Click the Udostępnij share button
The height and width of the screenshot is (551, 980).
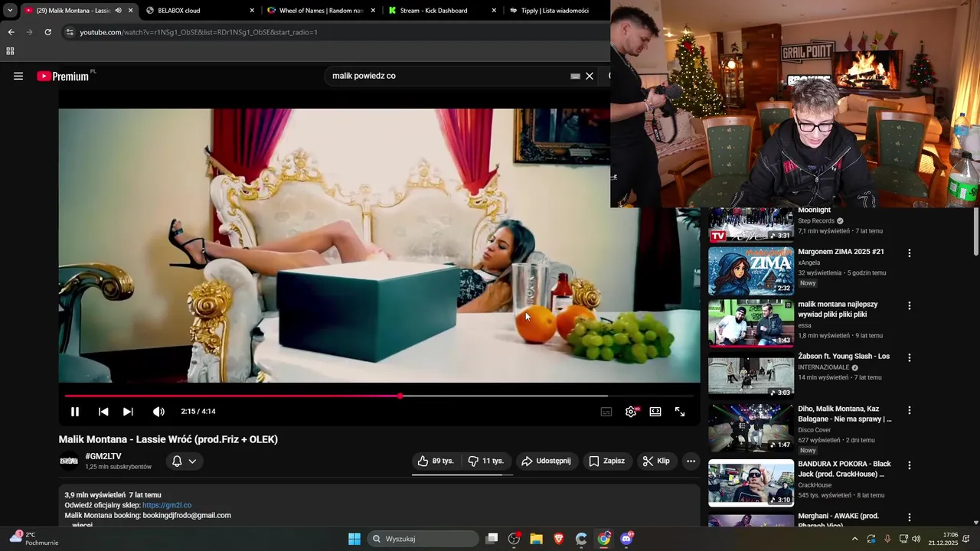pos(546,461)
